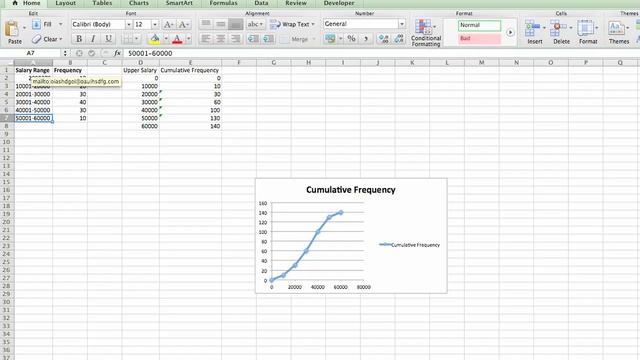
Task: Open the borders dropdown arrow
Action: tap(137, 39)
